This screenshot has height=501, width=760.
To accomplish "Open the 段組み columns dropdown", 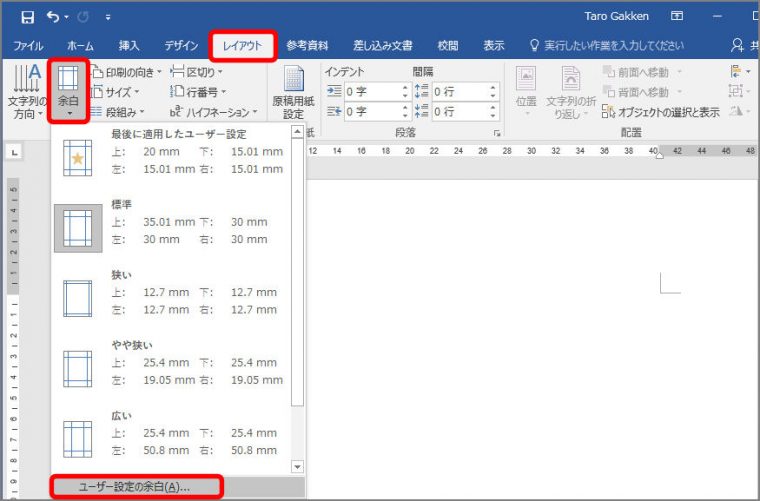I will [x=118, y=112].
